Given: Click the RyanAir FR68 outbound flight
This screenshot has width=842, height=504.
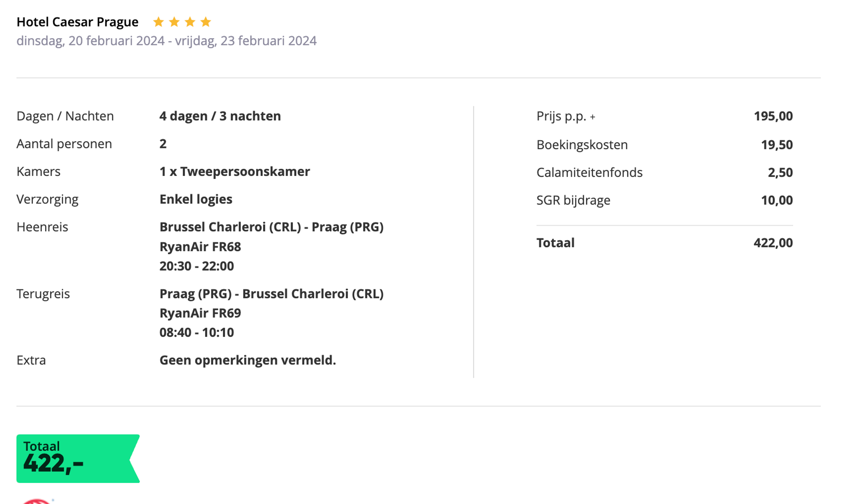Looking at the screenshot, I should (x=200, y=247).
